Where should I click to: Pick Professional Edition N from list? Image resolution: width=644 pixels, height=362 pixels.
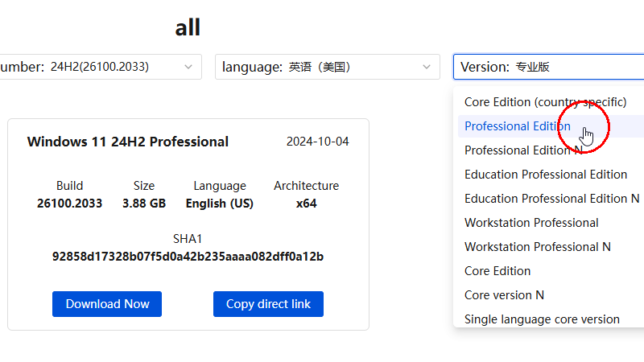[523, 150]
